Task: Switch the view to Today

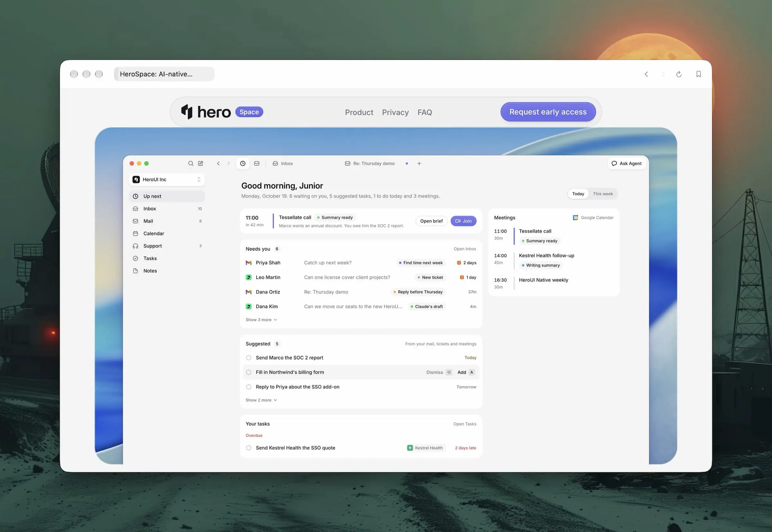Action: (578, 194)
